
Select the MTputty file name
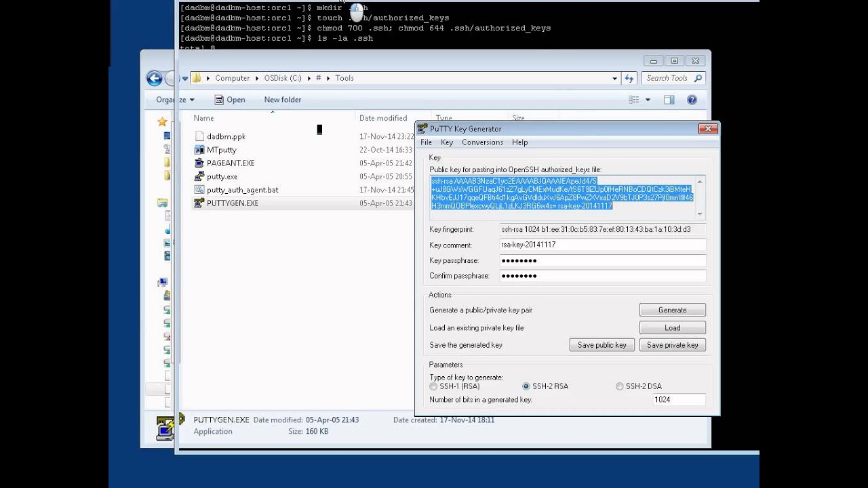click(x=221, y=150)
